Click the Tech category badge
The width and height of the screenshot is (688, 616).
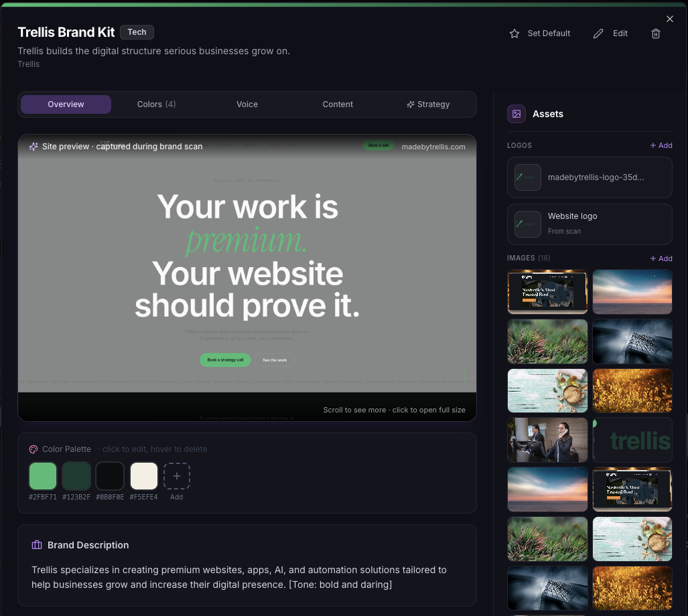tap(137, 32)
